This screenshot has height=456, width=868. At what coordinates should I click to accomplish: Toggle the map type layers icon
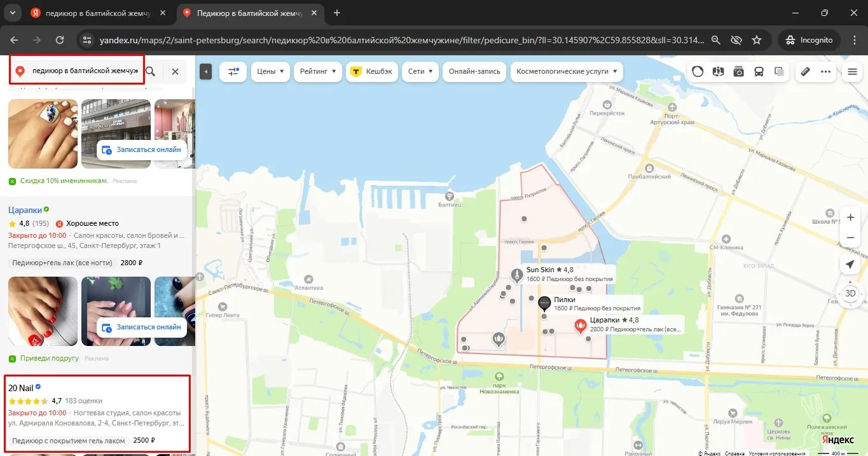click(x=779, y=72)
